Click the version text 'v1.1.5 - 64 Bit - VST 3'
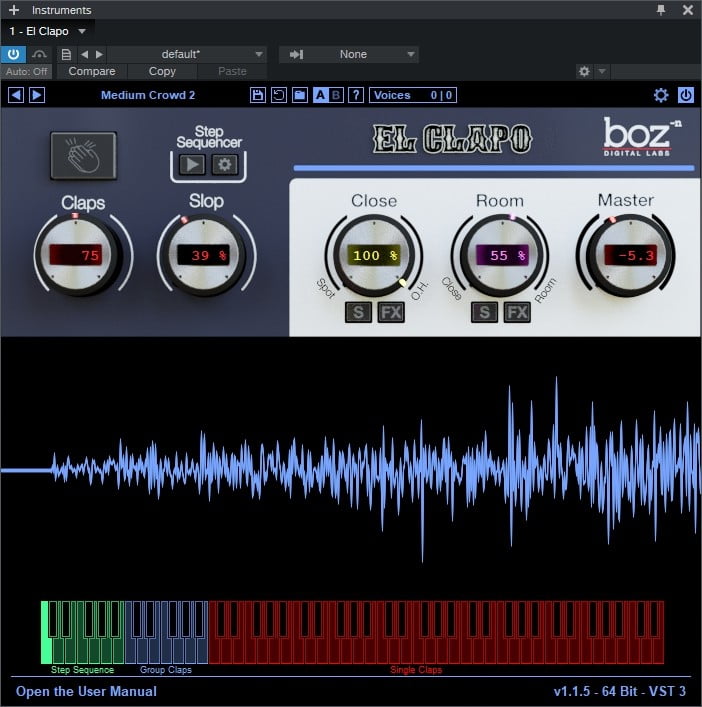Viewport: 702px width, 707px height. tap(619, 691)
